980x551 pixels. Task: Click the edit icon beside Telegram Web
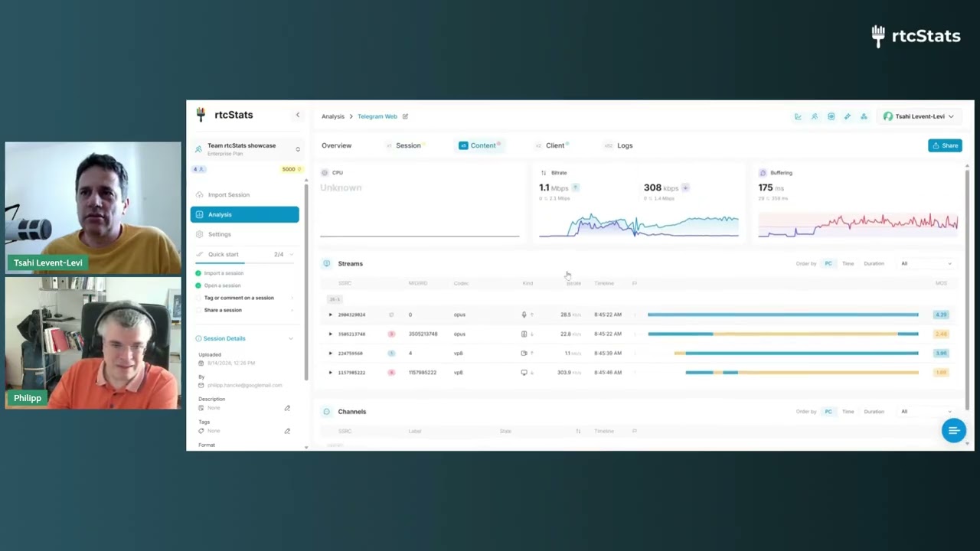point(405,116)
